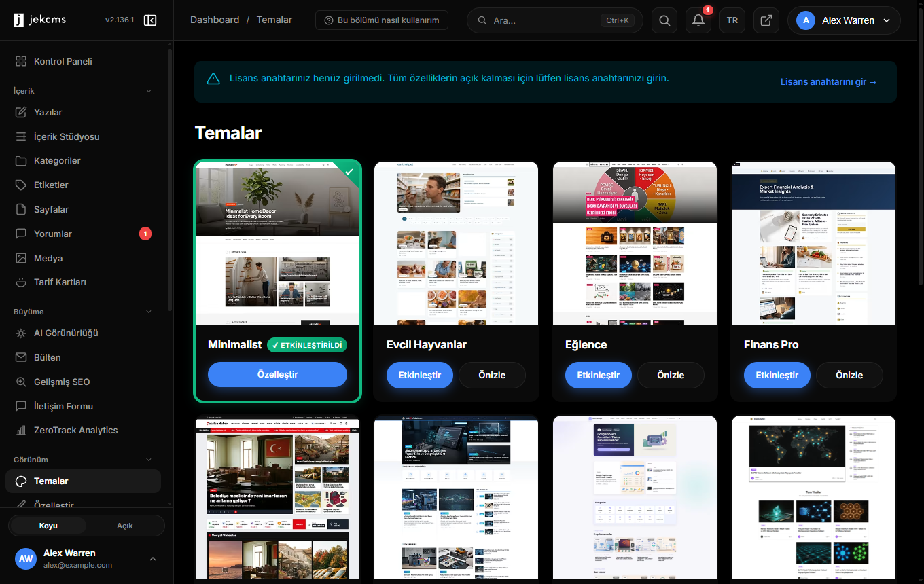Switch to Açık light theme mode
This screenshot has width=924, height=584.
coord(125,526)
